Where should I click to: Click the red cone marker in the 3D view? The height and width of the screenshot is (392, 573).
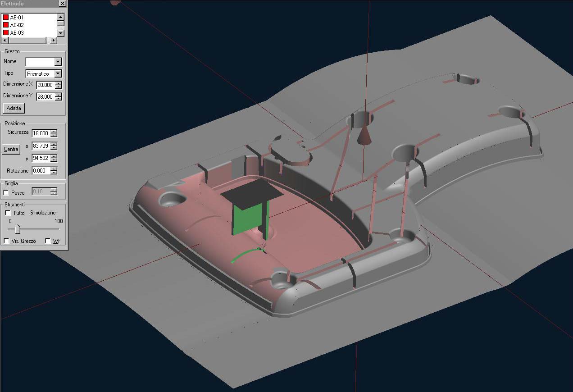(364, 135)
